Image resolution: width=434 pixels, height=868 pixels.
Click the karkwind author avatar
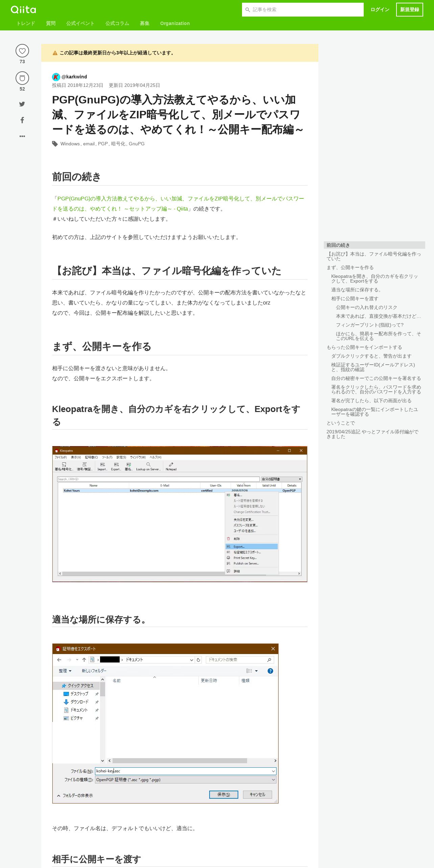tap(56, 77)
